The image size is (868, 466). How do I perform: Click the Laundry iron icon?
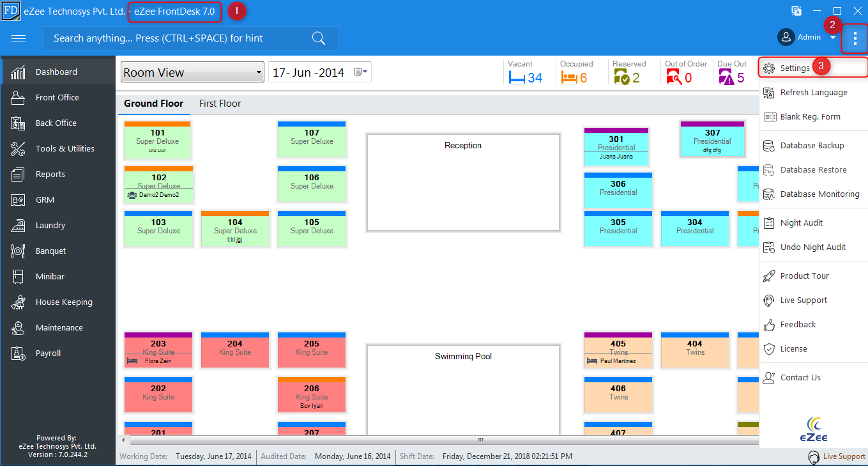tap(18, 225)
